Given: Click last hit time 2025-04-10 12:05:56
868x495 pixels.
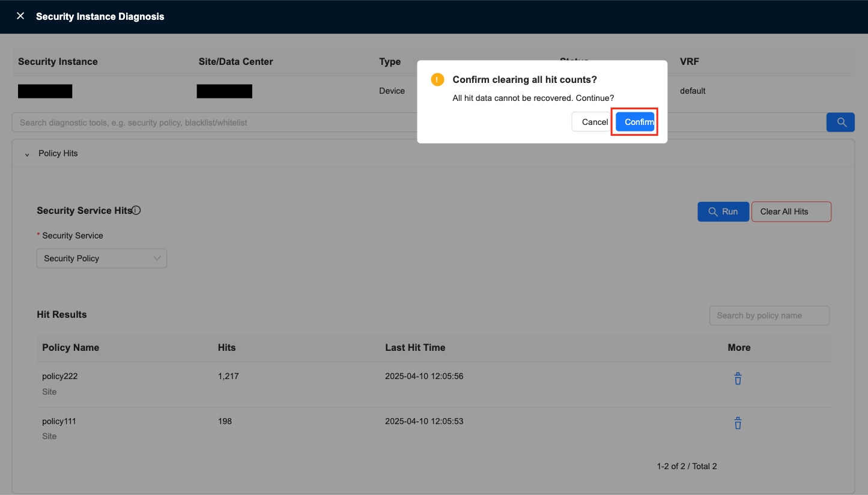Looking at the screenshot, I should pyautogui.click(x=424, y=377).
